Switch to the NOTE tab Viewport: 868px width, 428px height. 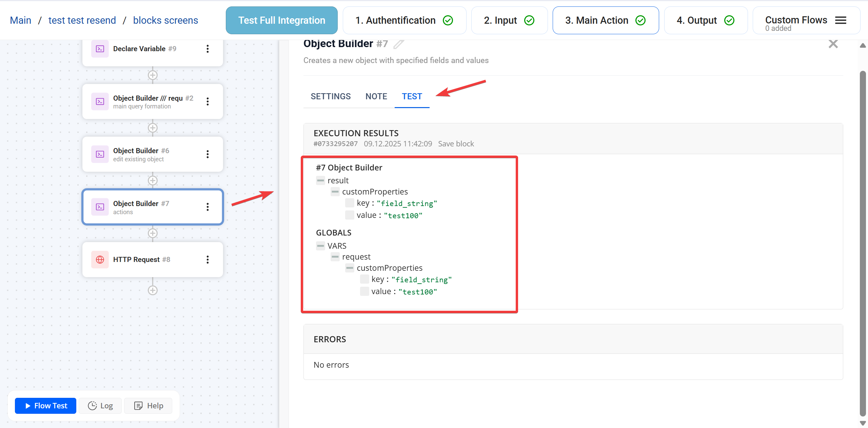pyautogui.click(x=376, y=97)
